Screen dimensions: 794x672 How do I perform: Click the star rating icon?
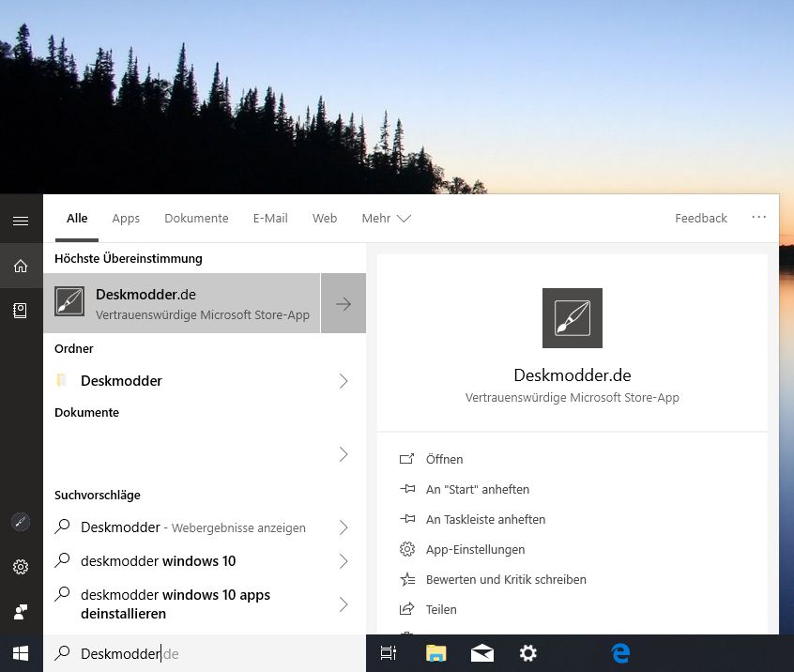click(x=407, y=579)
